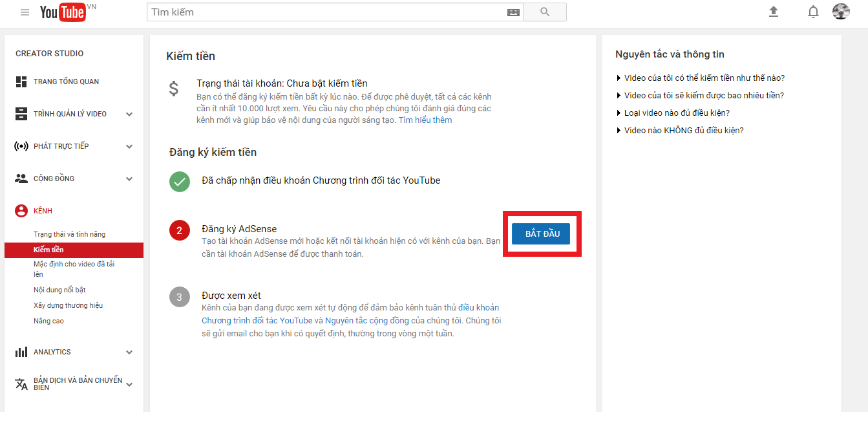This screenshot has height=423, width=868.
Task: Open the on-screen keyboard icon
Action: 514,12
